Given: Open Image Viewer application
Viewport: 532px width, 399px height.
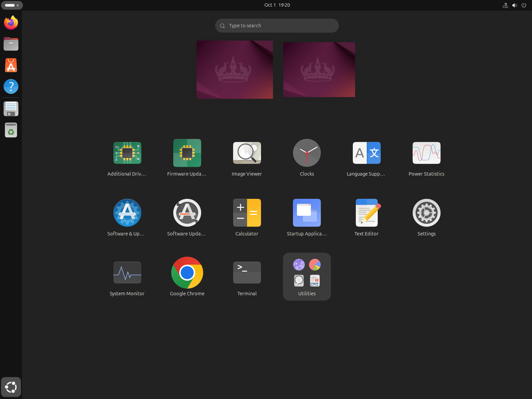Looking at the screenshot, I should [247, 153].
